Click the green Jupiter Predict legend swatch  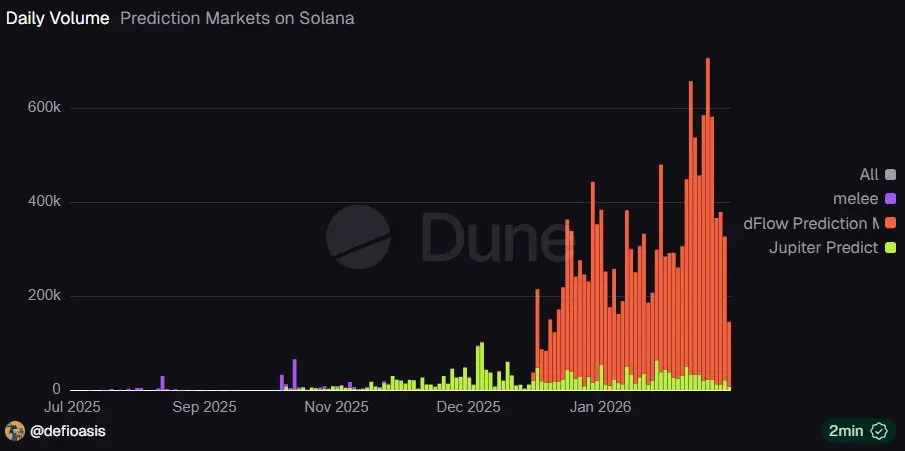coord(891,248)
